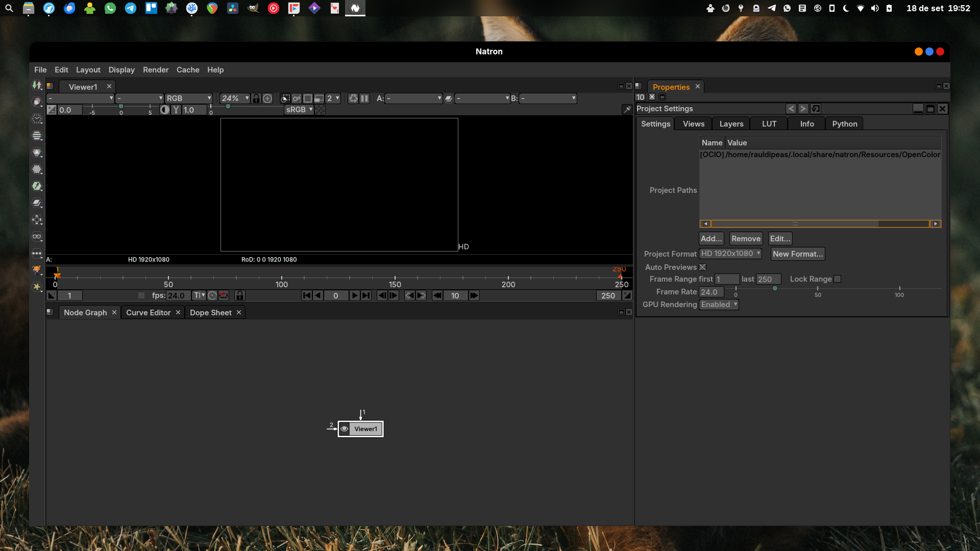Image resolution: width=980 pixels, height=551 pixels.
Task: Enable the Lock Range checkbox
Action: tap(837, 279)
